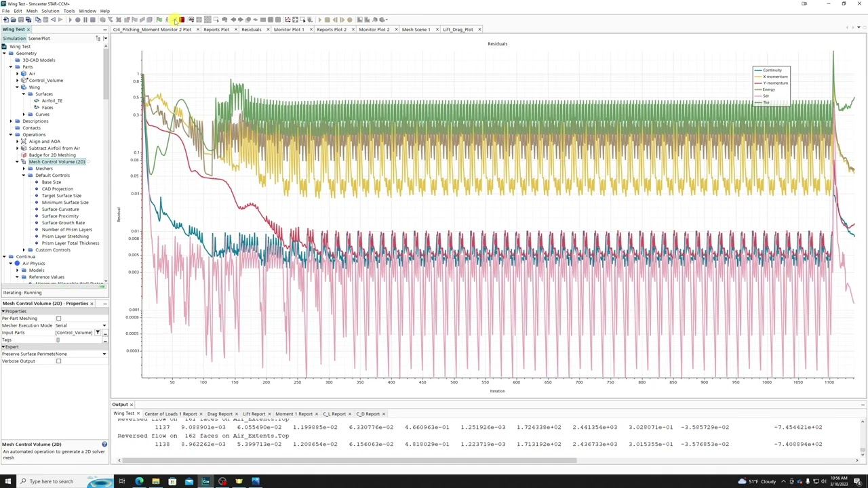Click the green flag initialize solution icon

[x=159, y=20]
